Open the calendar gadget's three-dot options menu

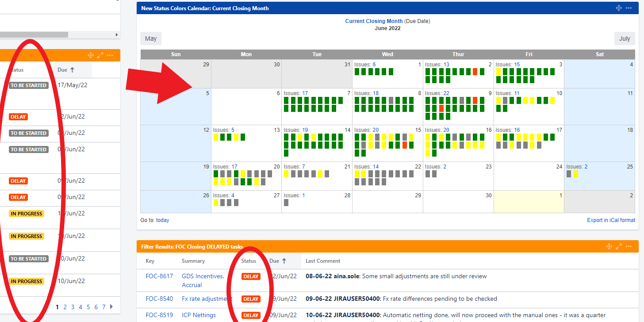tap(629, 8)
